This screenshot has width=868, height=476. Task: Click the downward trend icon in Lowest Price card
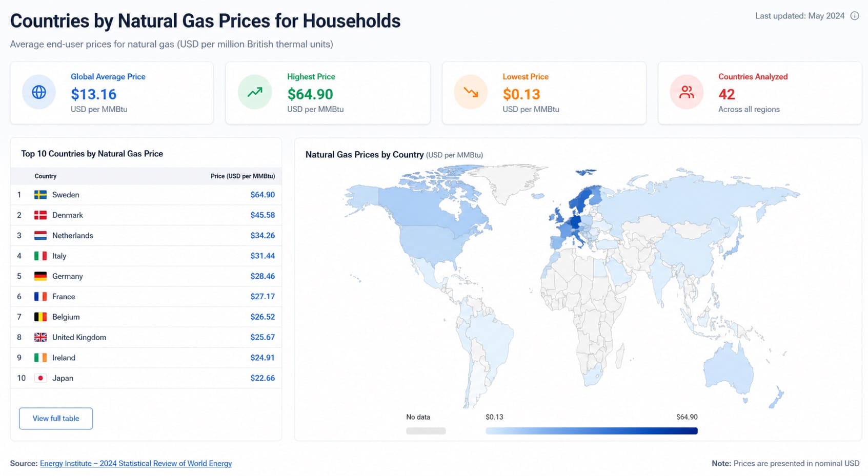[x=471, y=92]
